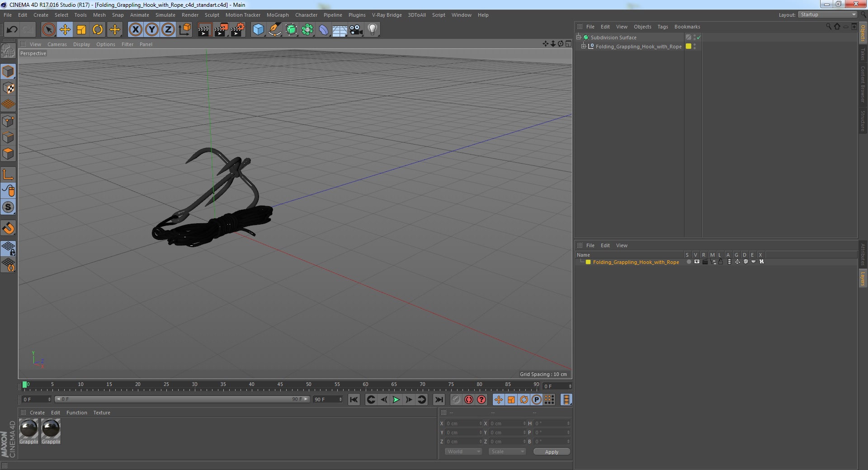Screen dimensions: 868x470
Task: Add a Floor environment object
Action: 340,30
